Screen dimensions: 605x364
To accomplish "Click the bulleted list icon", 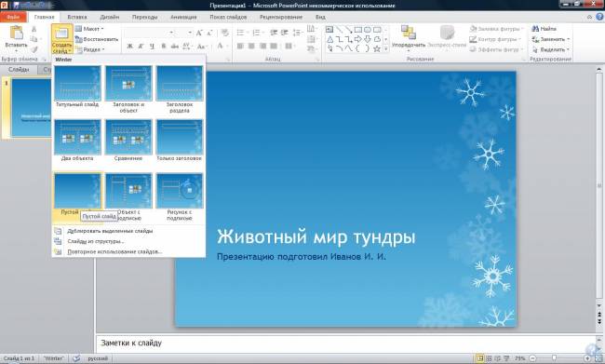I will [240, 33].
